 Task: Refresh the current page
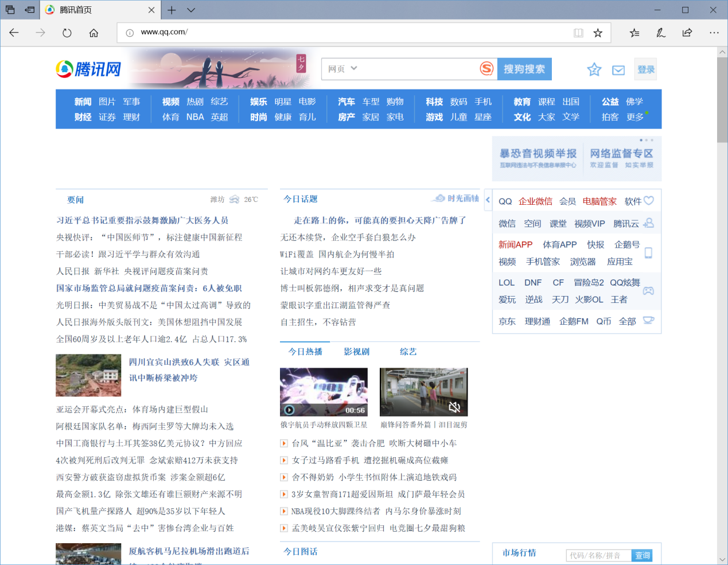tap(67, 33)
